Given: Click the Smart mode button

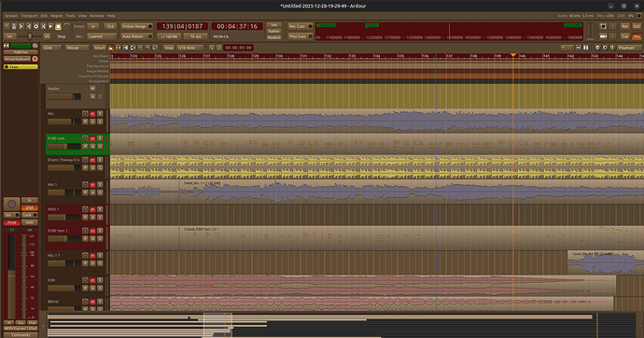Looking at the screenshot, I should 99,48.
